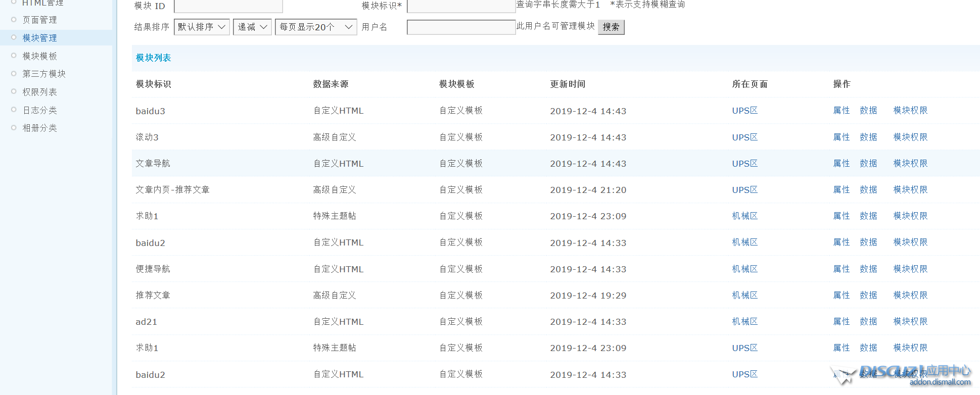Follow 机械区 link in 便捷导航 row
This screenshot has width=980, height=395.
(744, 269)
